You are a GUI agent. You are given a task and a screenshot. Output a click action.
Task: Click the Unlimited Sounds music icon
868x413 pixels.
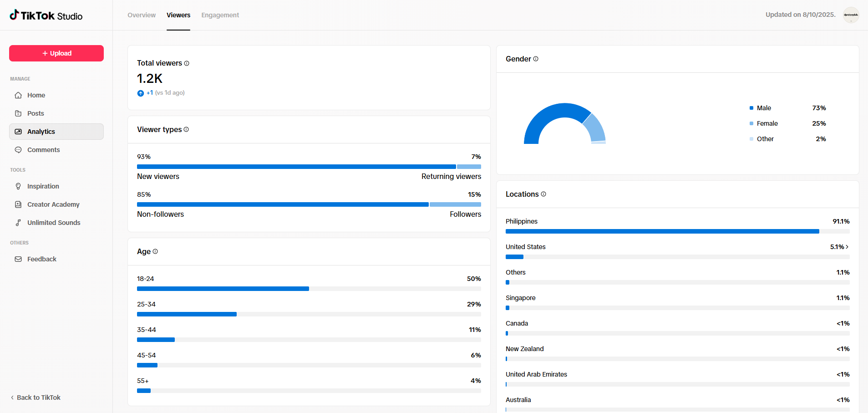point(18,223)
